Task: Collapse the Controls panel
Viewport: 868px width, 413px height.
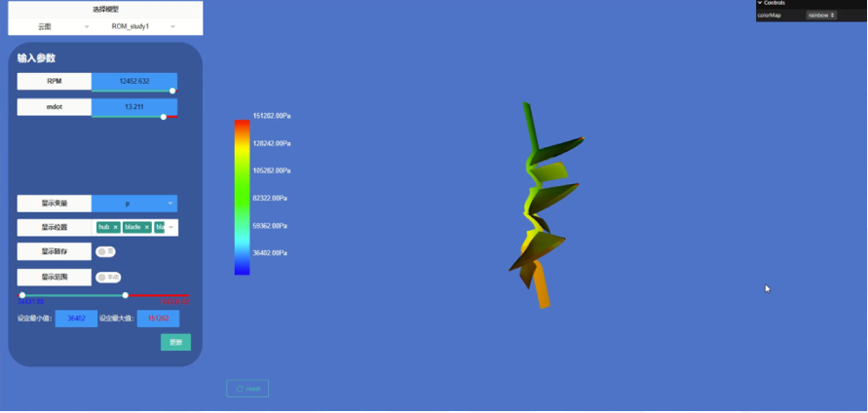Action: 772,3
